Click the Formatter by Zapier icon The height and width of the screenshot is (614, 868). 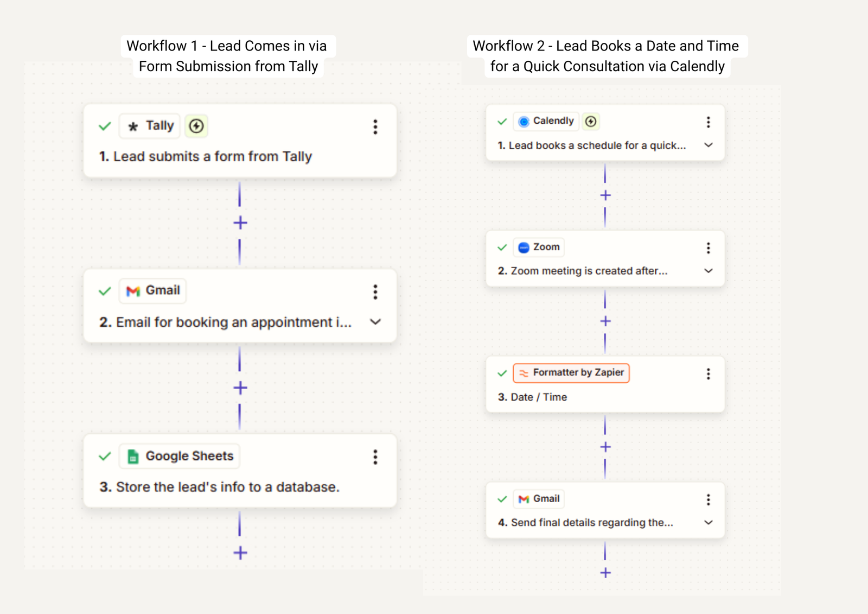click(x=524, y=373)
